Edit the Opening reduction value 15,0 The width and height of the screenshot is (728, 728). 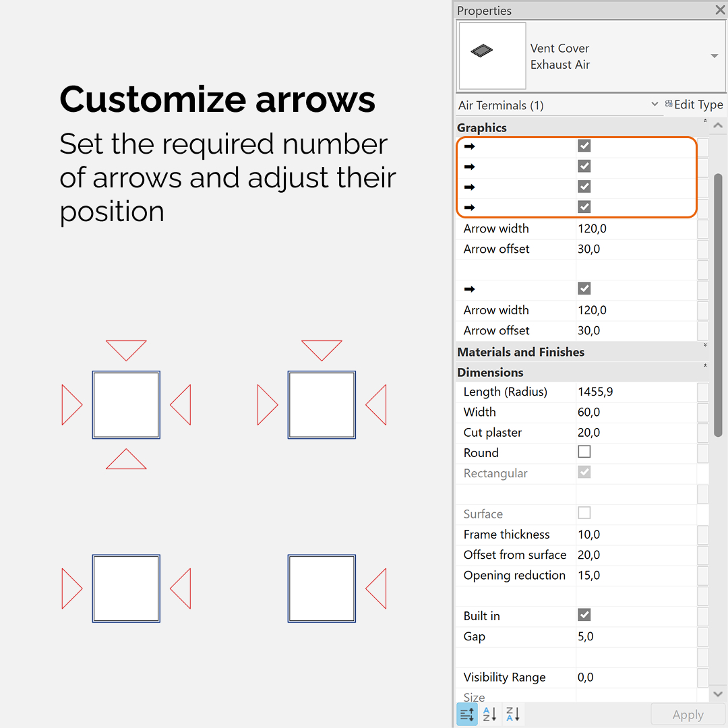[x=636, y=575]
